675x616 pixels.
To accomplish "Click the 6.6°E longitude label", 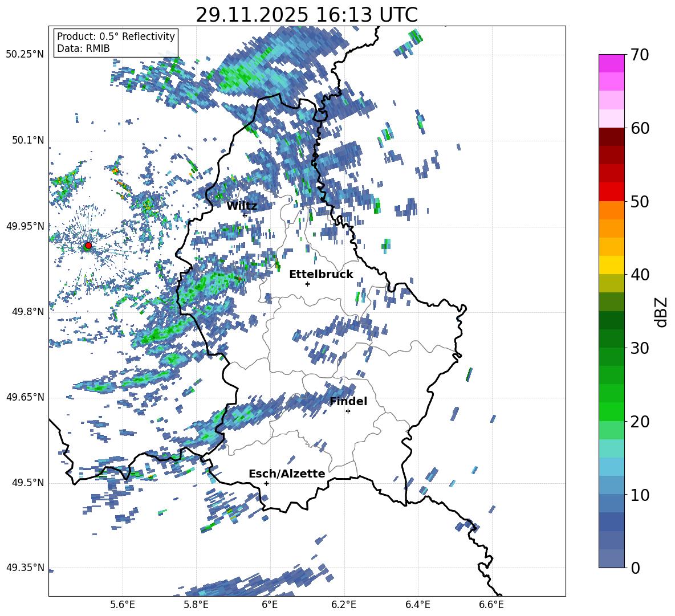I will (x=491, y=605).
